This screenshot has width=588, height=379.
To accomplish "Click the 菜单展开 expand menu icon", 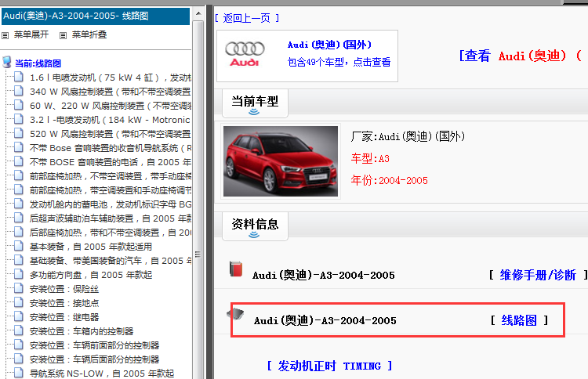I will coord(5,35).
